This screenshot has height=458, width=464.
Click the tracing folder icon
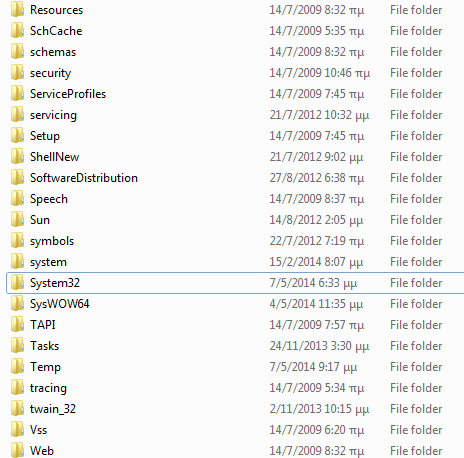pos(17,388)
